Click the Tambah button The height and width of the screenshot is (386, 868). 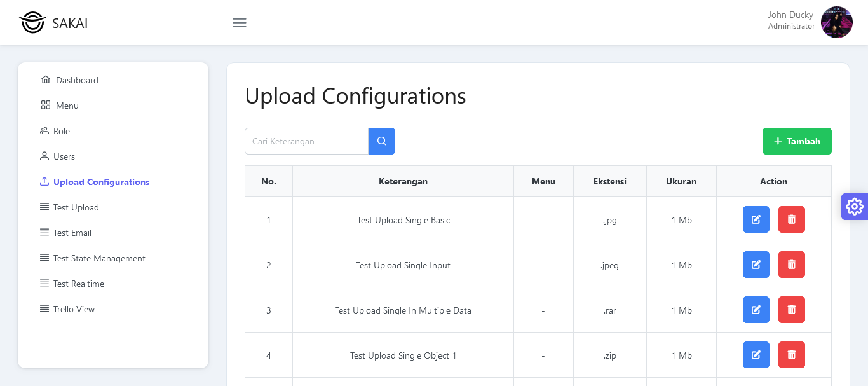(x=797, y=141)
